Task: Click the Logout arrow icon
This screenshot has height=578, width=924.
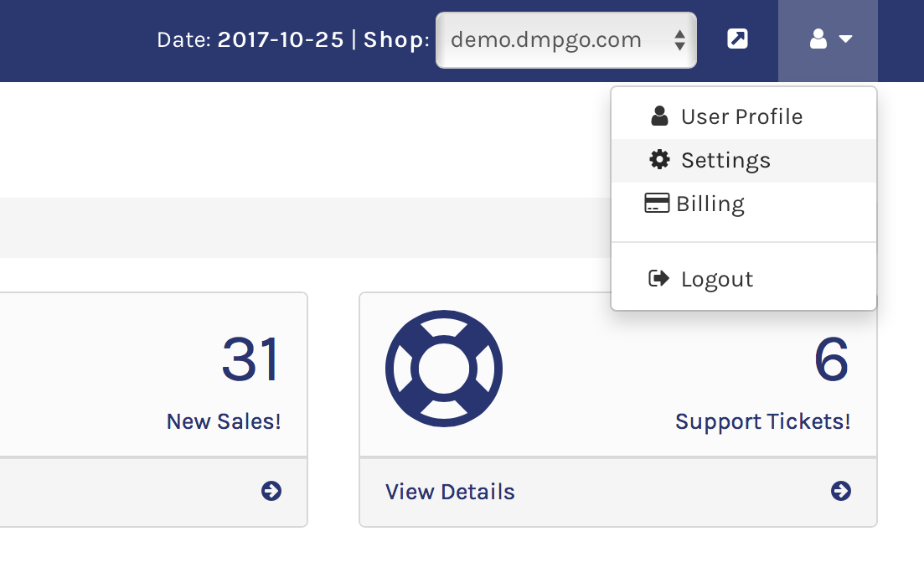Action: click(659, 278)
